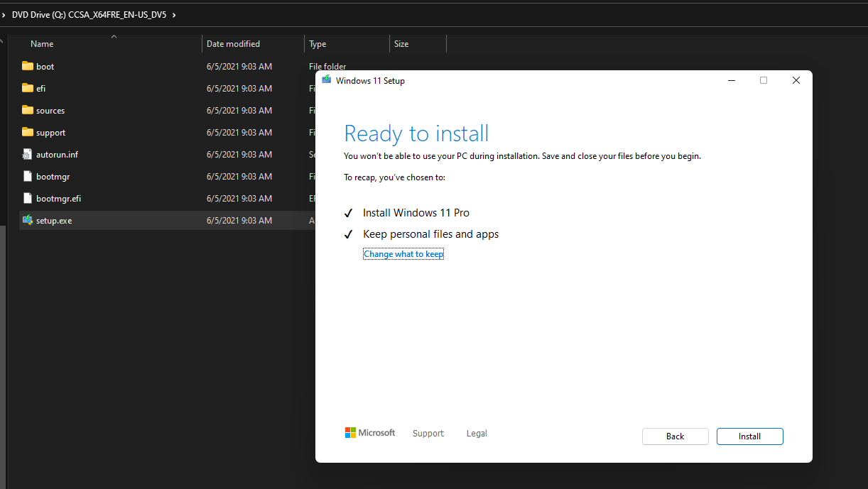Select the bootmgr.efi file name

(x=59, y=199)
